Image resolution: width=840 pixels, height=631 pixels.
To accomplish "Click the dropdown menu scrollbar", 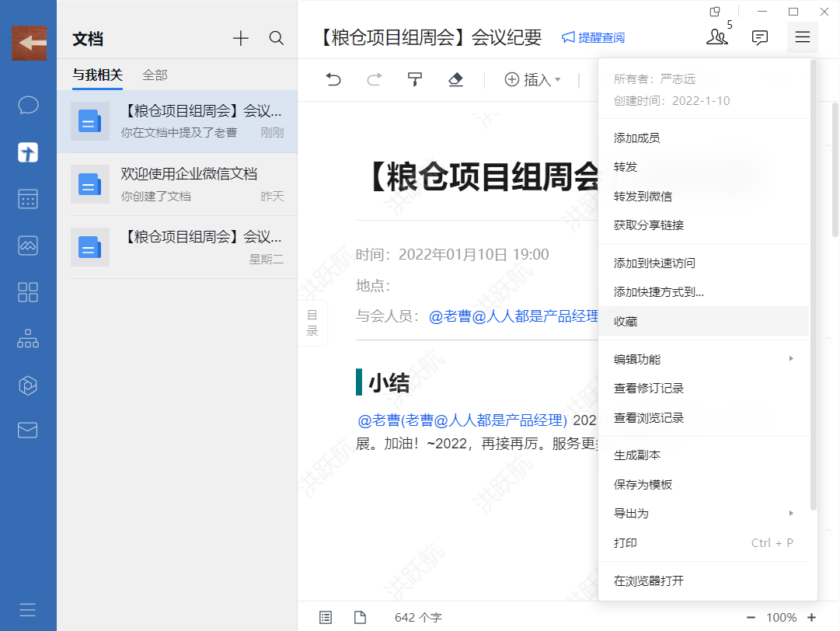I will [814, 285].
